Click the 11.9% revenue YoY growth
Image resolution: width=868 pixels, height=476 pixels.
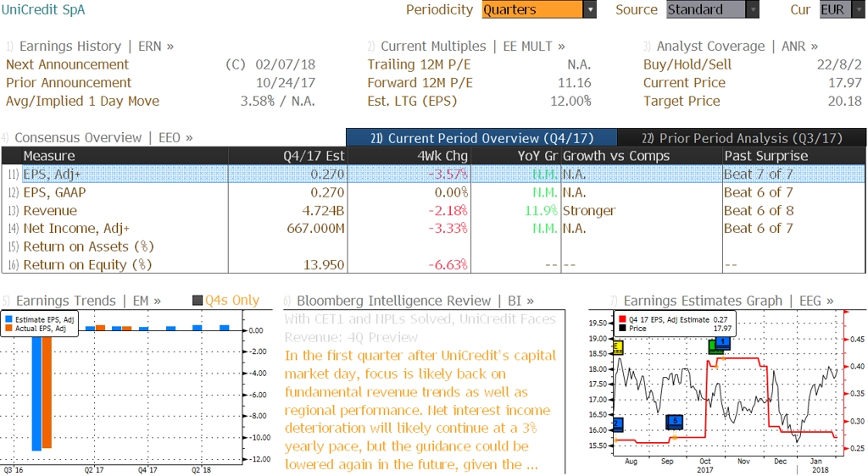tap(541, 211)
